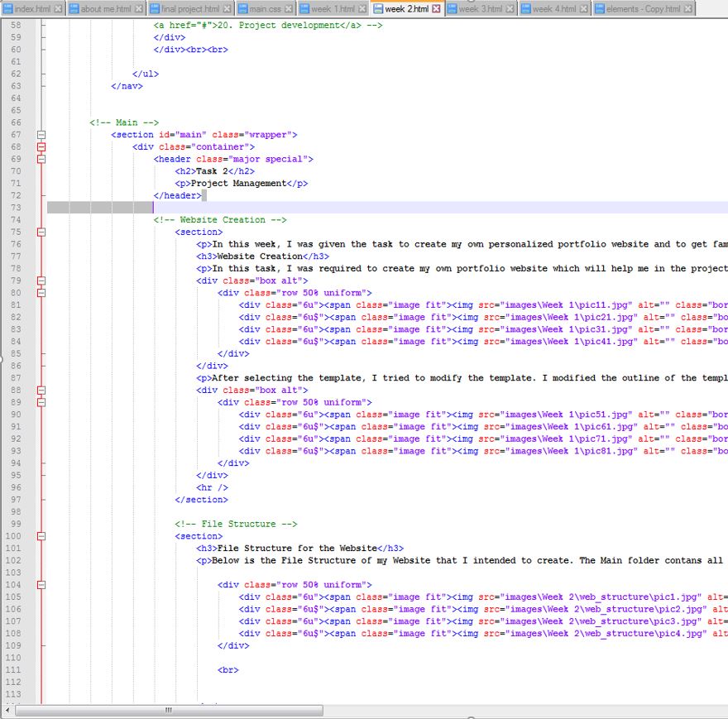Click the save-state icon on final project.html tab
728x719 pixels.
pos(155,9)
